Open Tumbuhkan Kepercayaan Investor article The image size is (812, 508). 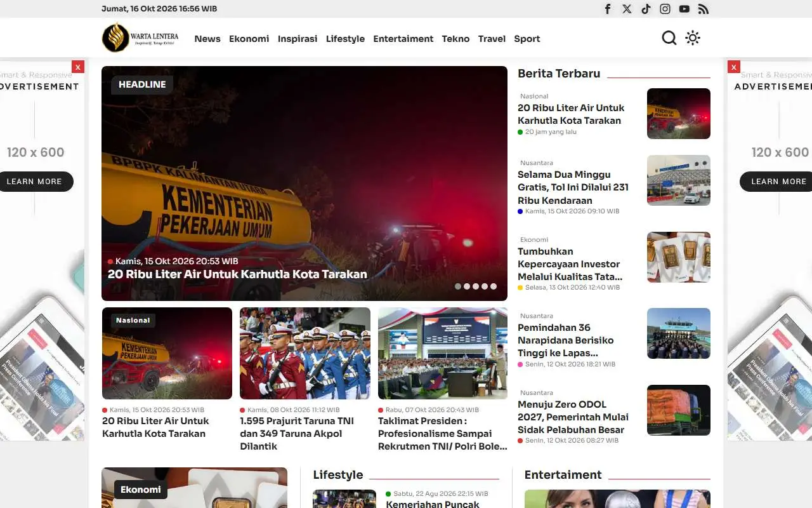(570, 264)
